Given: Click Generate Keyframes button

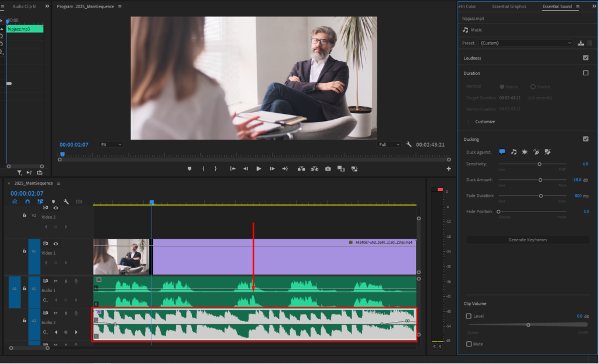Looking at the screenshot, I should [528, 240].
